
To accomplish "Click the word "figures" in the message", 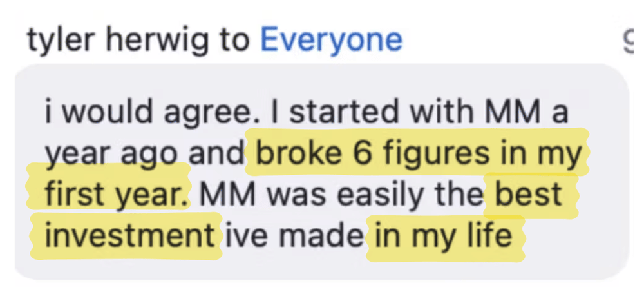I will (x=430, y=155).
